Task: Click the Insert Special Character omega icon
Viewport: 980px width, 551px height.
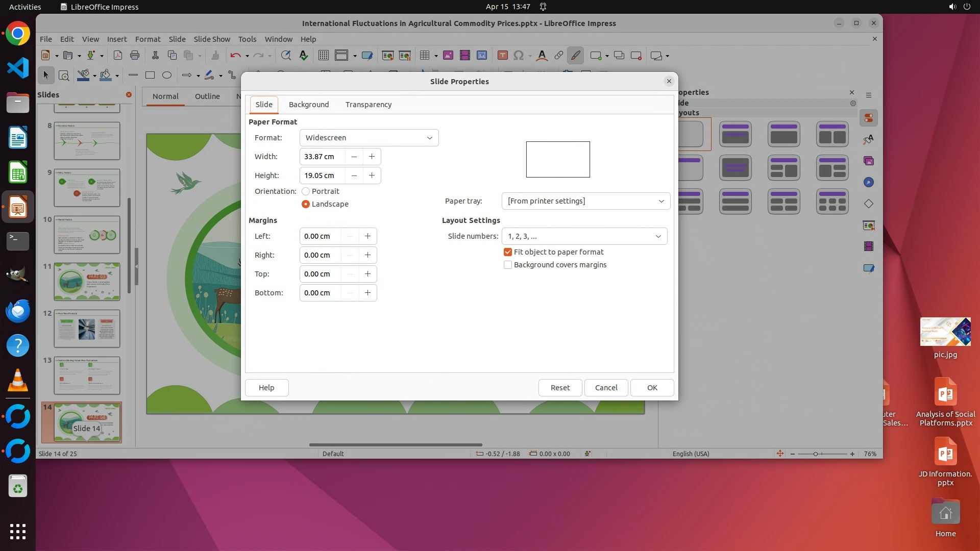Action: [519, 56]
